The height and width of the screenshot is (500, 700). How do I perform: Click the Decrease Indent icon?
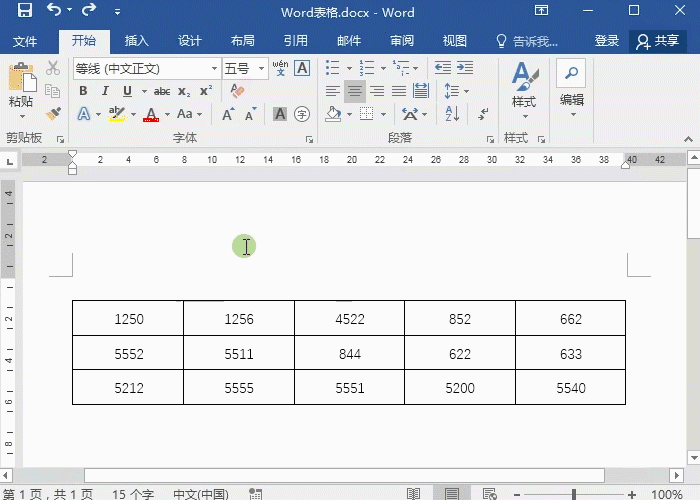click(x=442, y=68)
